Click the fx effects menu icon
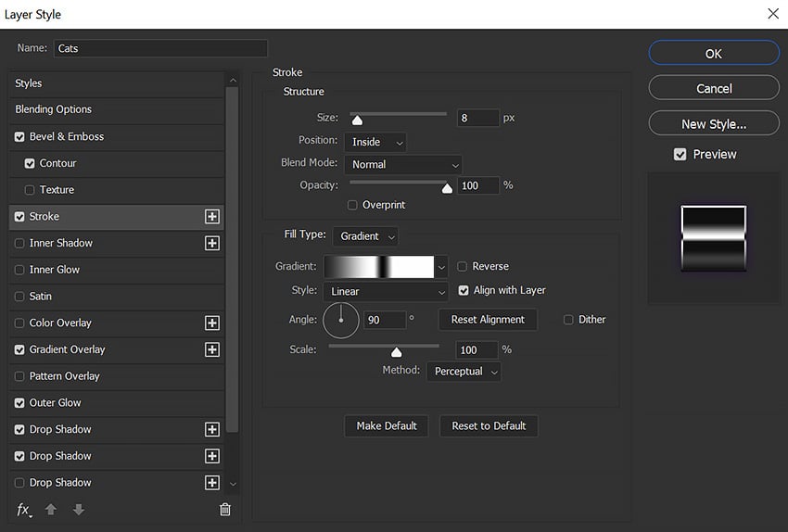Screen dimensions: 788x532 pyautogui.click(x=24, y=510)
